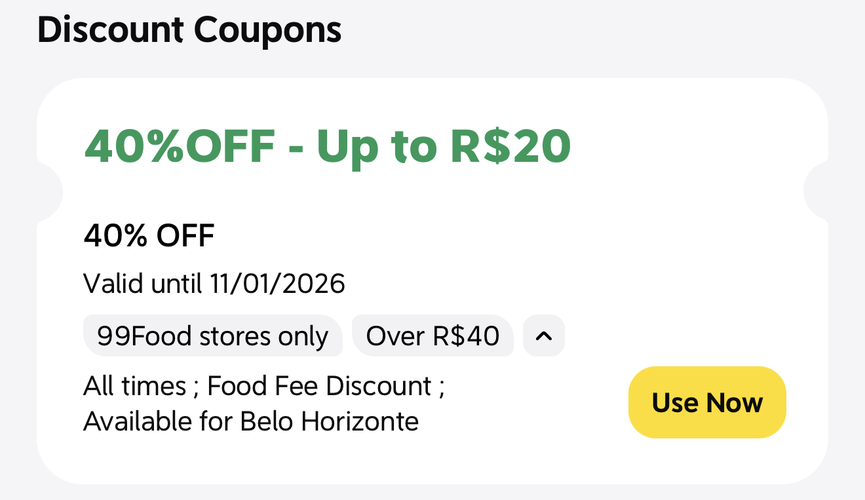Click the All times condition text
This screenshot has height=500, width=865.
coord(135,386)
